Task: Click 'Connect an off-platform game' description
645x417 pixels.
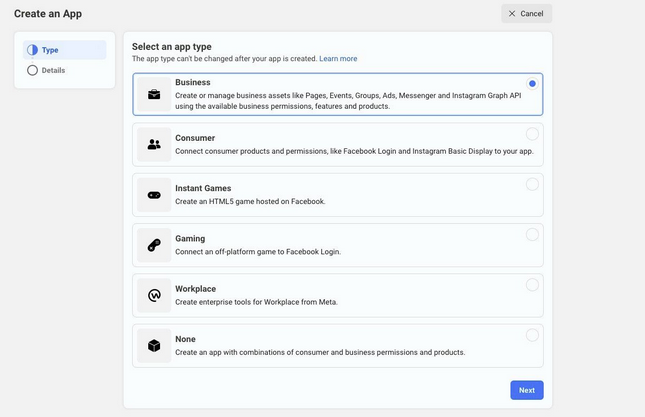Action: coord(258,251)
